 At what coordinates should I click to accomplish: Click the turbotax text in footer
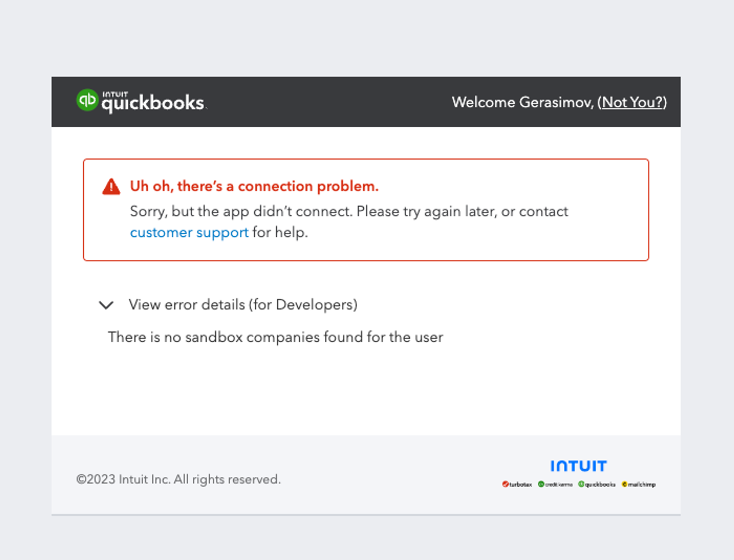click(x=520, y=484)
